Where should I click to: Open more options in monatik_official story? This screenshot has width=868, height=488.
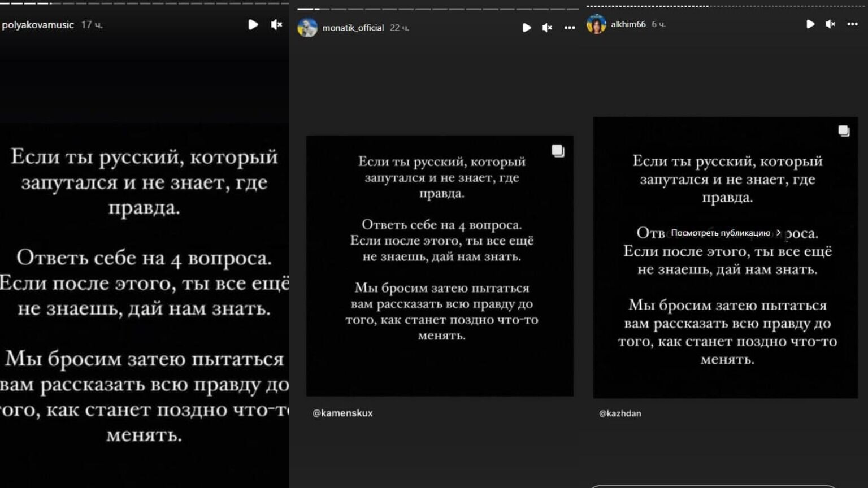coord(570,28)
